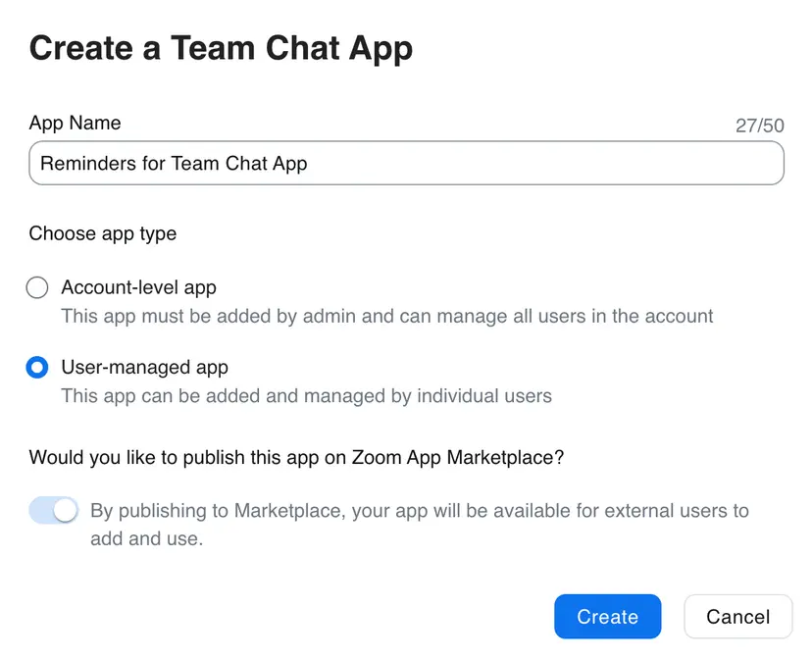Focus the Reminders for Team Chat App input

(406, 163)
